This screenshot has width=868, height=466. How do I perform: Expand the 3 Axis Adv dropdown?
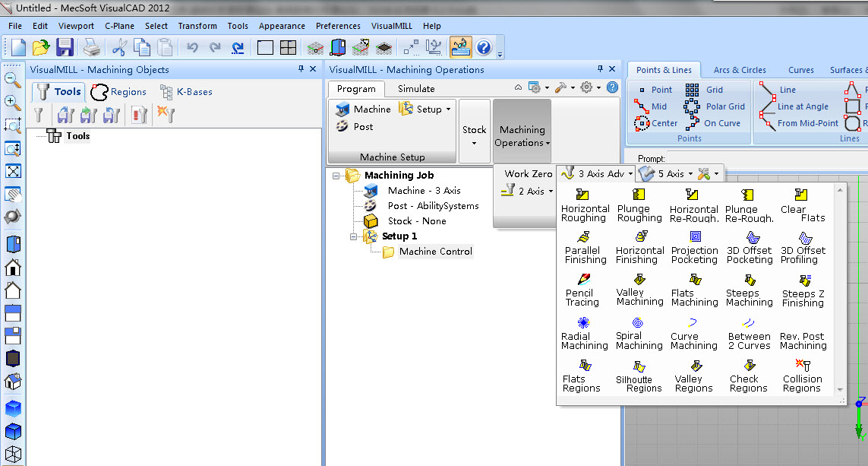click(x=596, y=174)
